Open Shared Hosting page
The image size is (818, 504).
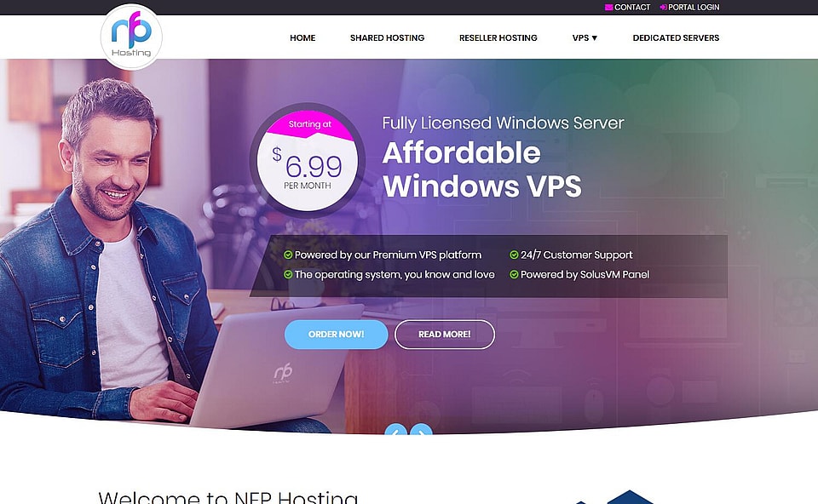(x=387, y=38)
